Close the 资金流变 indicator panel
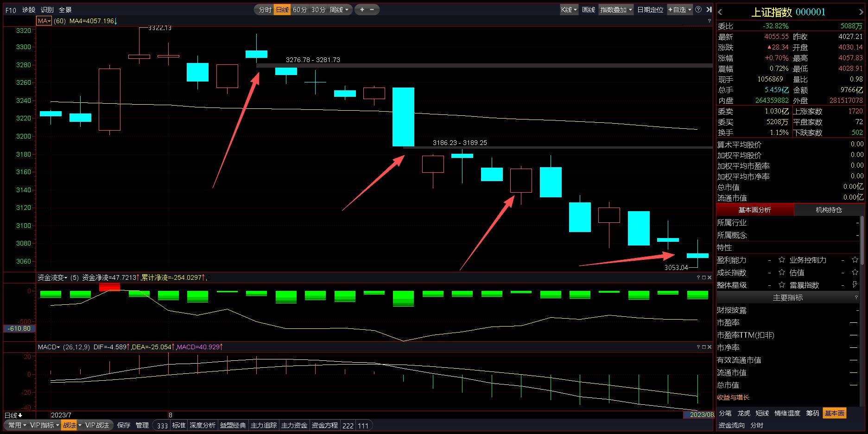The image size is (868, 434). 709,277
